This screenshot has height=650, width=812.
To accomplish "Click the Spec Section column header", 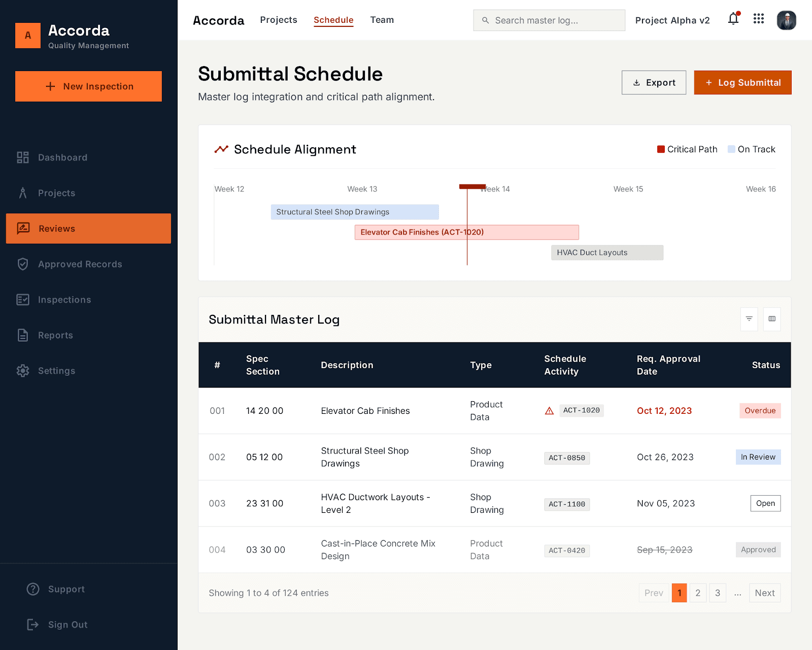I will click(x=263, y=365).
